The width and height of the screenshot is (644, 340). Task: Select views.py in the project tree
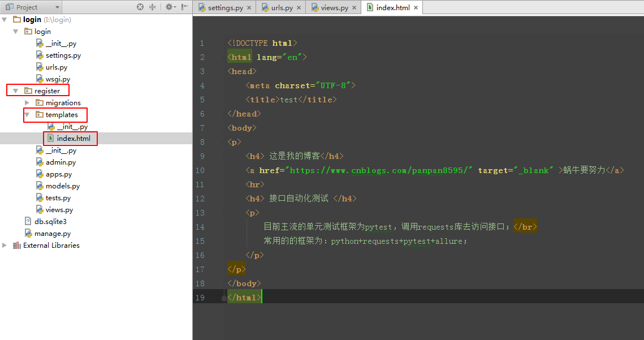(x=55, y=210)
